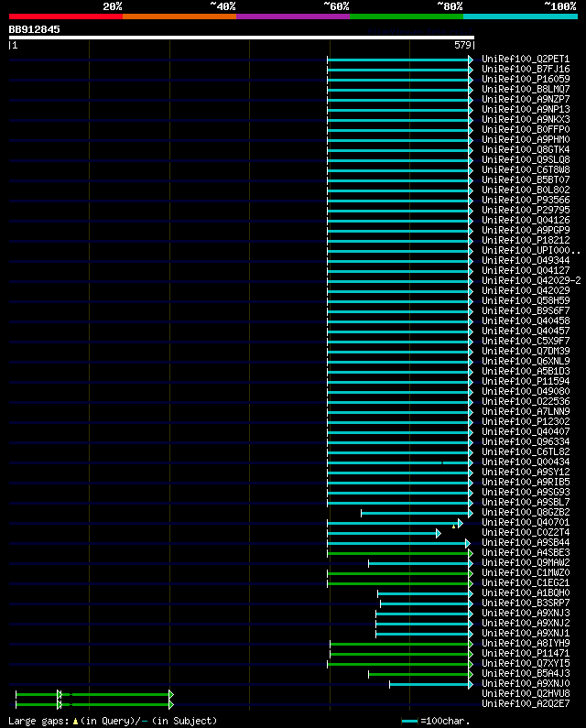Select the UniRef100_A1BQH0 label
This screenshot has height=728, width=586.
pos(526,592)
